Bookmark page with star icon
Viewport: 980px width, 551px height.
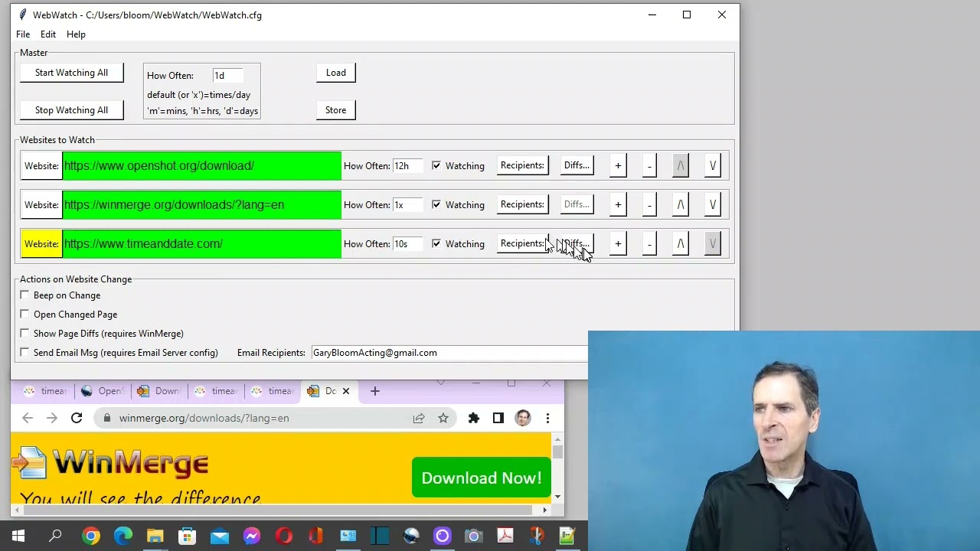[x=443, y=418]
